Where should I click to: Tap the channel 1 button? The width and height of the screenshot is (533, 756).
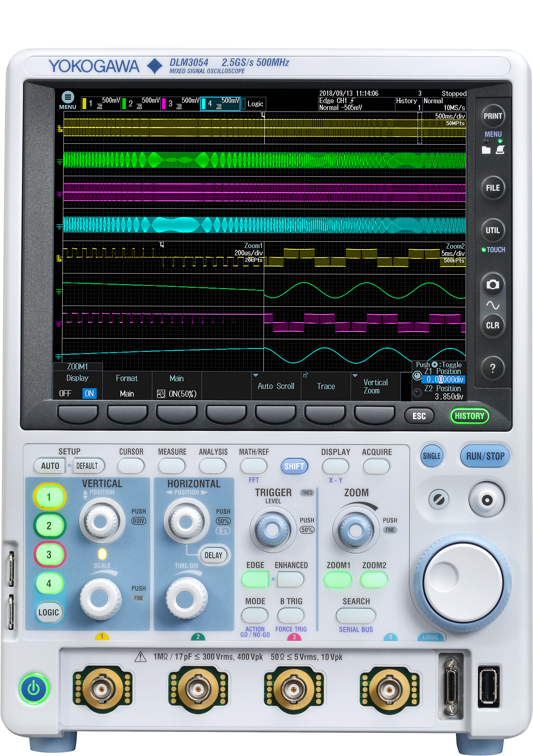(49, 497)
